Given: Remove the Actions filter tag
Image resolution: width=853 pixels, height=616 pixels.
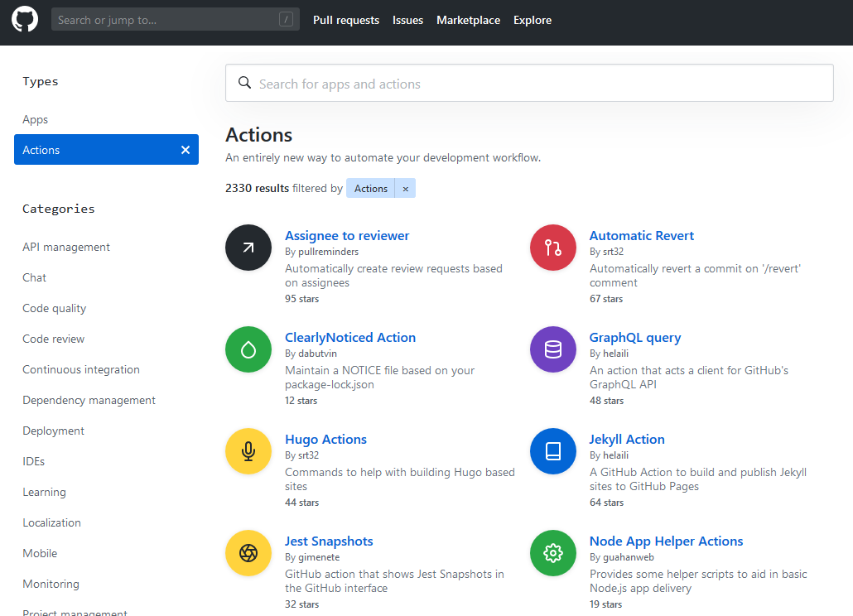Looking at the screenshot, I should tap(405, 189).
